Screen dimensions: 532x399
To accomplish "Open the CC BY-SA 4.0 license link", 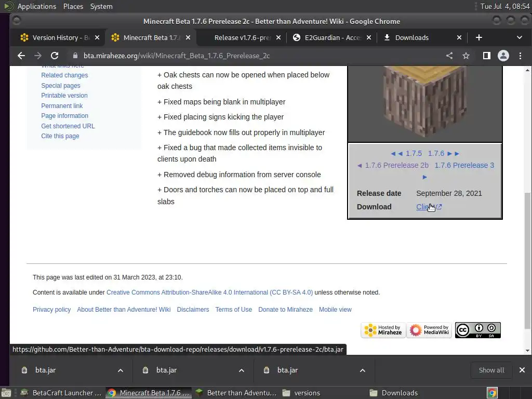I will tap(209, 292).
